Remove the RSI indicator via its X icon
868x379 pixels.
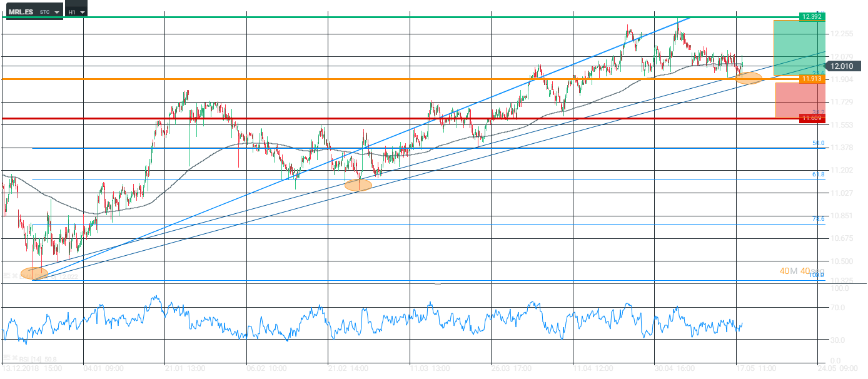(15, 358)
